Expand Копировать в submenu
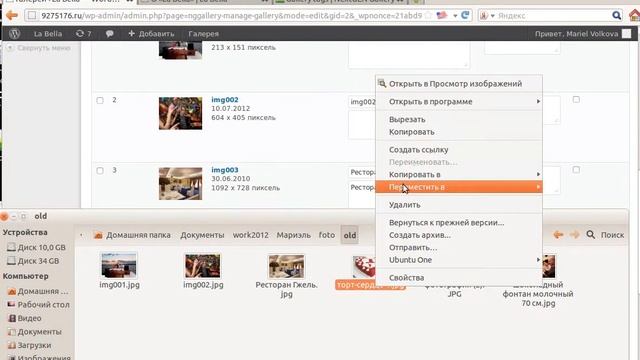Screen dimensions: 640x360 [459, 175]
